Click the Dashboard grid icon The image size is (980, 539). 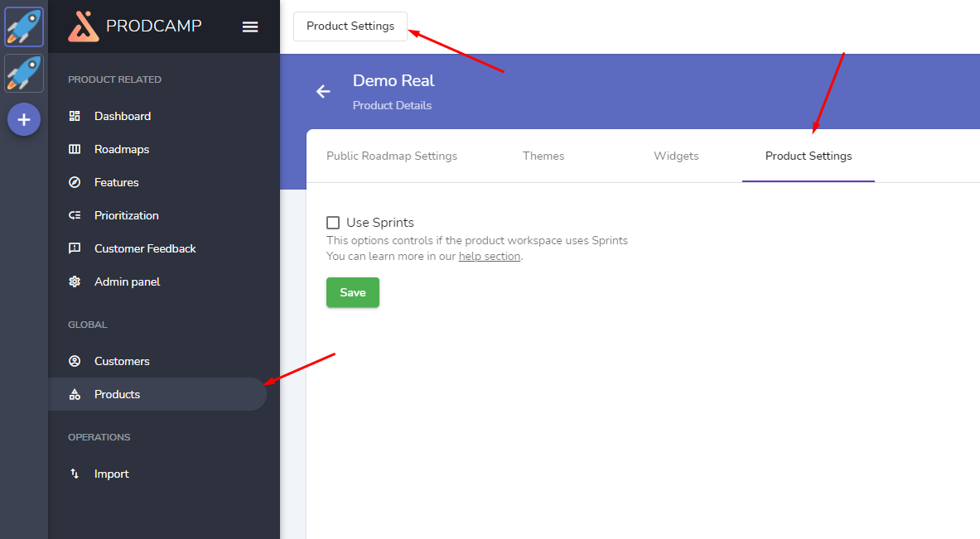click(75, 116)
